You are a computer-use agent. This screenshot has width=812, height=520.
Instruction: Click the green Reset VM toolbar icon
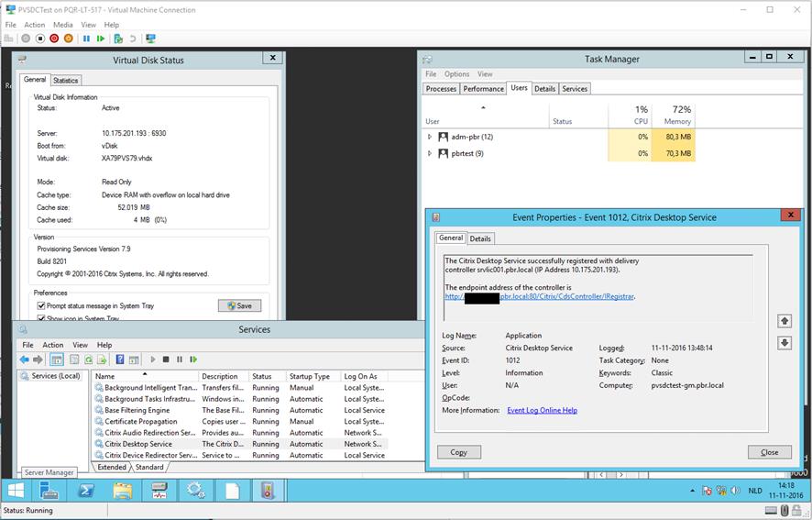(x=101, y=39)
